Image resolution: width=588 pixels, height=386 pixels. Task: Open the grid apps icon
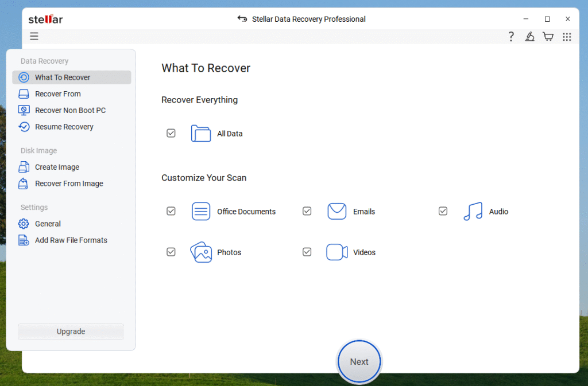tap(567, 37)
